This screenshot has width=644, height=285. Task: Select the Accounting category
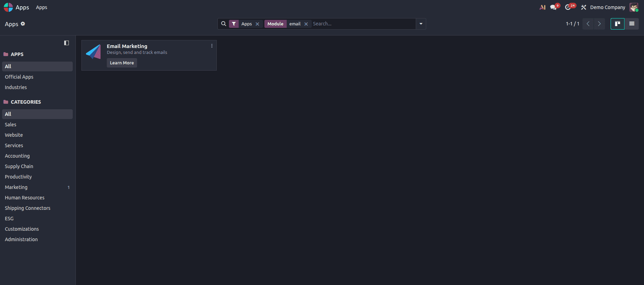(x=37, y=156)
